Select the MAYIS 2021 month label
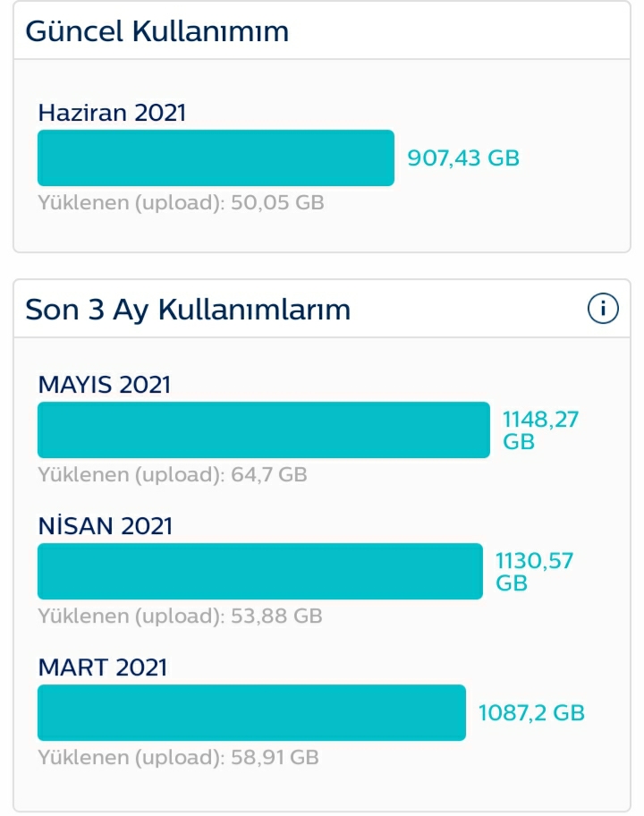Image resolution: width=644 pixels, height=816 pixels. pos(105,385)
